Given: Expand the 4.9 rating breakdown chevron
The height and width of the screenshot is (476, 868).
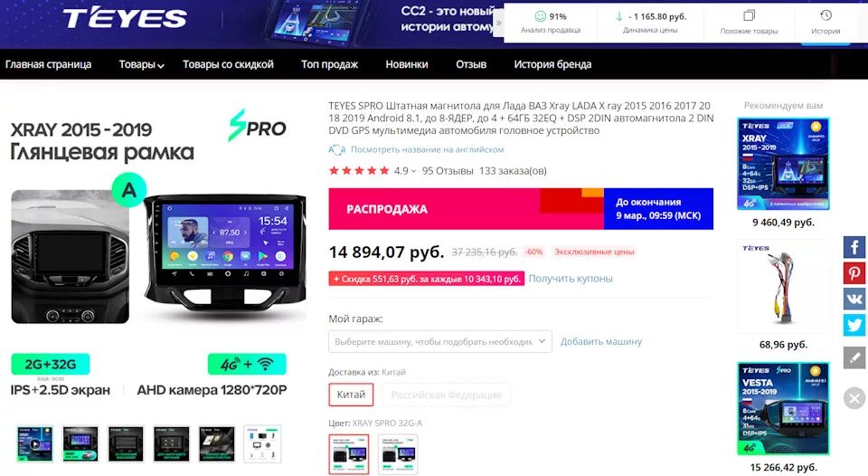Looking at the screenshot, I should [x=413, y=171].
